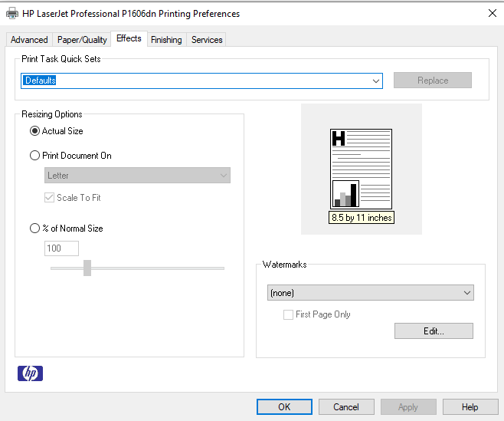
Task: Click the Replace button
Action: coord(433,81)
